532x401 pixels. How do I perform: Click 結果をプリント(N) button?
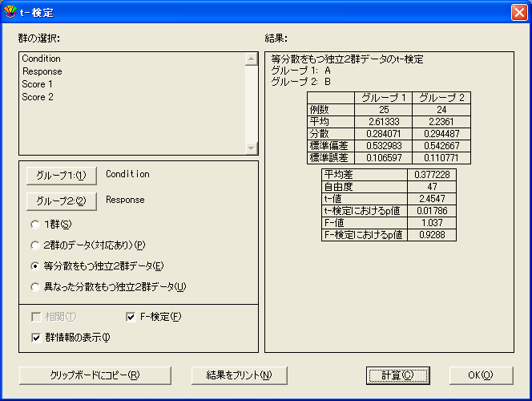(240, 375)
